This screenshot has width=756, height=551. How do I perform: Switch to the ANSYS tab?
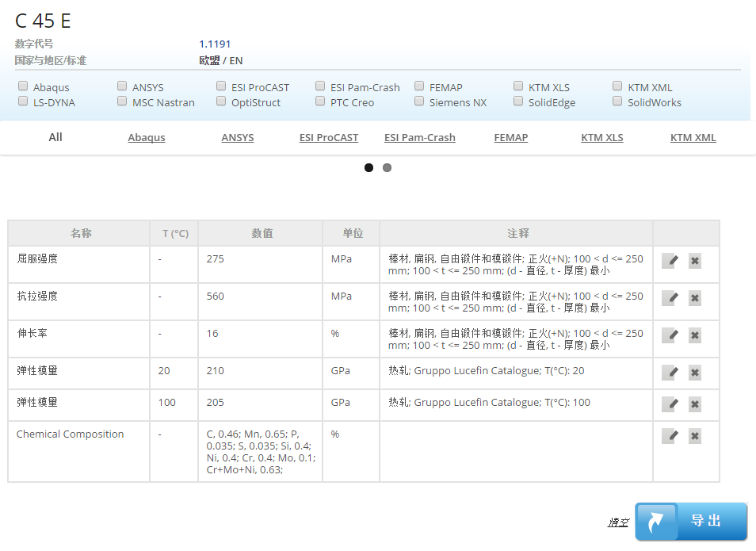pyautogui.click(x=238, y=138)
